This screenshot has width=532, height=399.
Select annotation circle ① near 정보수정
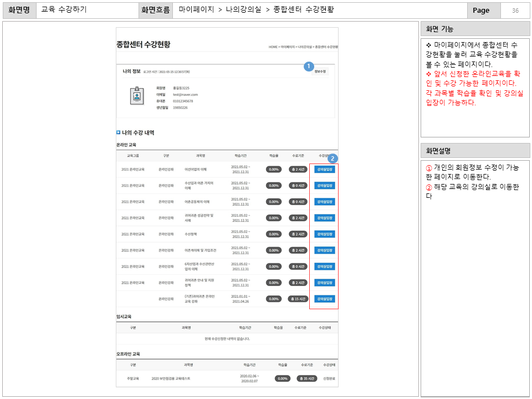[x=309, y=66]
